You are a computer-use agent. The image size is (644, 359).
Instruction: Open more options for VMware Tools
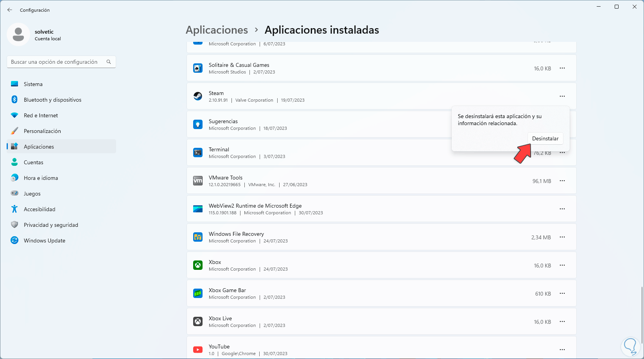(x=562, y=181)
